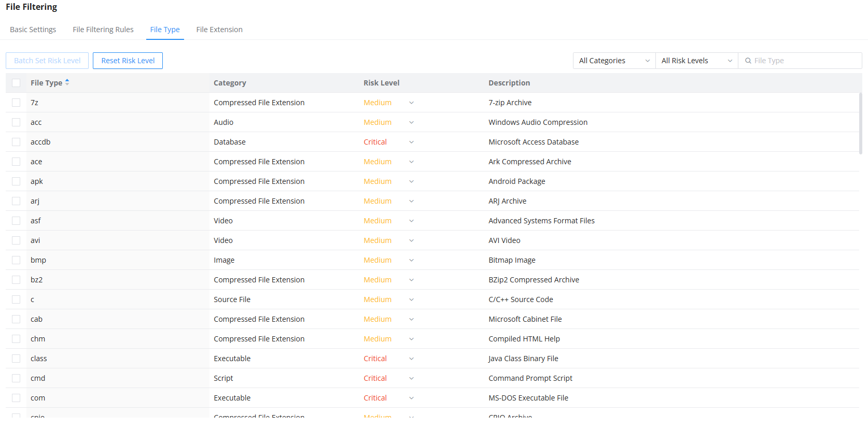Click the File Type sort arrows icon
The width and height of the screenshot is (868, 429).
pyautogui.click(x=67, y=82)
